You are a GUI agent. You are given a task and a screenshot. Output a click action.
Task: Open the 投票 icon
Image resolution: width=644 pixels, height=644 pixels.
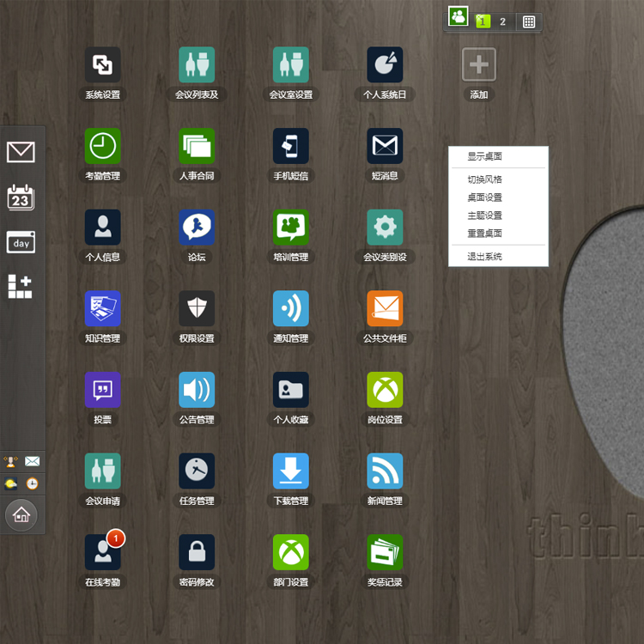(103, 390)
